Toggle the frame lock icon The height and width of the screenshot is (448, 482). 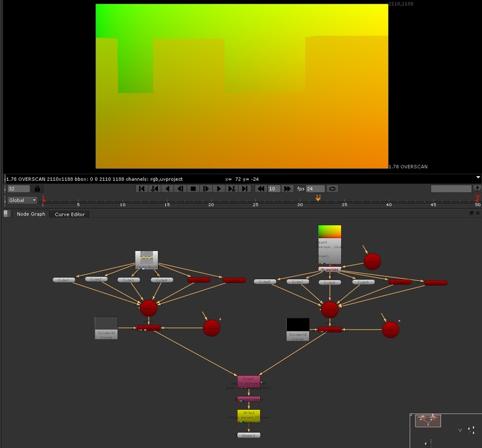37,189
